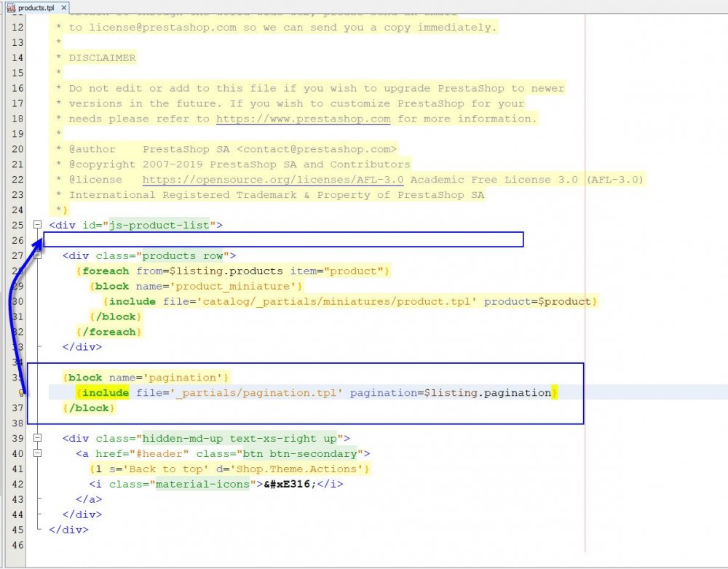
Task: Click the miniatures/product.tpl file path
Action: 337,302
